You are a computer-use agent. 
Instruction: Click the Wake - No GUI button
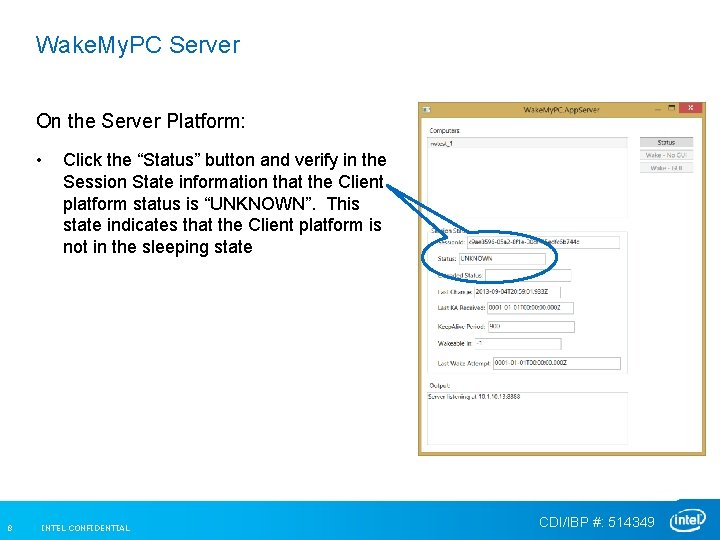pos(666,155)
